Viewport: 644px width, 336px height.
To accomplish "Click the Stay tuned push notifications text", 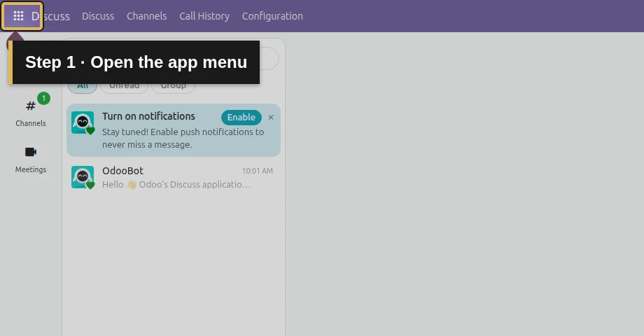I will [183, 139].
